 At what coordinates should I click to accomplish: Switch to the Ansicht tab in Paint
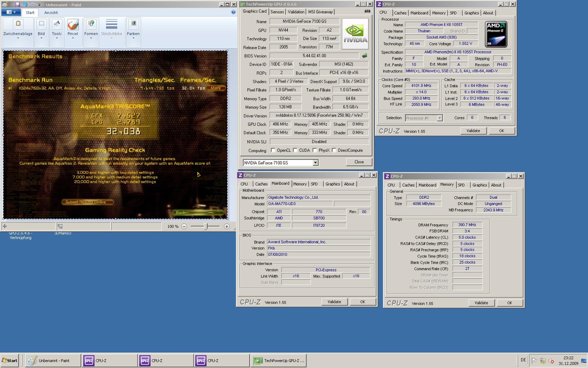pos(51,13)
